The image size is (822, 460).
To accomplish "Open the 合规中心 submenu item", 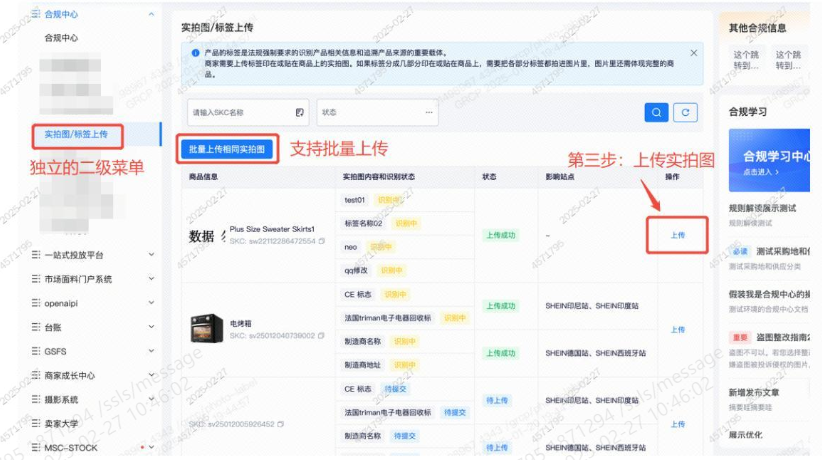I will point(61,38).
